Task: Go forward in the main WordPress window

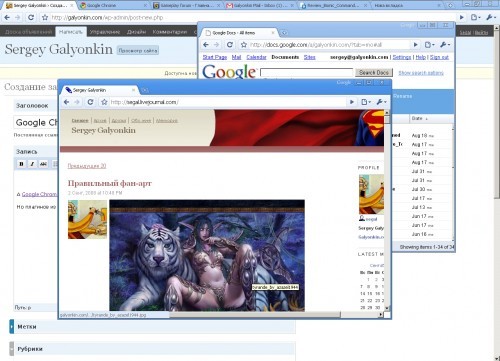Action: tap(18, 17)
